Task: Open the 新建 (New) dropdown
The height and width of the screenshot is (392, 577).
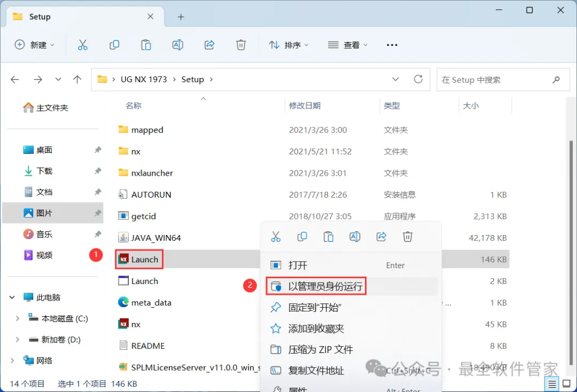Action: coord(34,45)
